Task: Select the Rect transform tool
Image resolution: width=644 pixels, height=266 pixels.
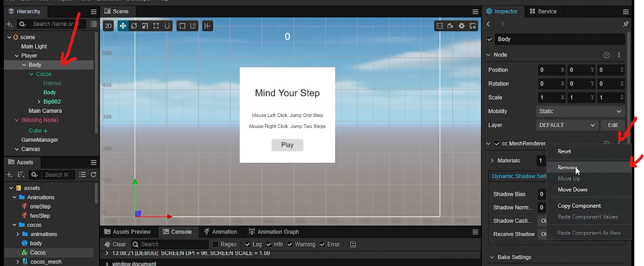Action: 156,26
